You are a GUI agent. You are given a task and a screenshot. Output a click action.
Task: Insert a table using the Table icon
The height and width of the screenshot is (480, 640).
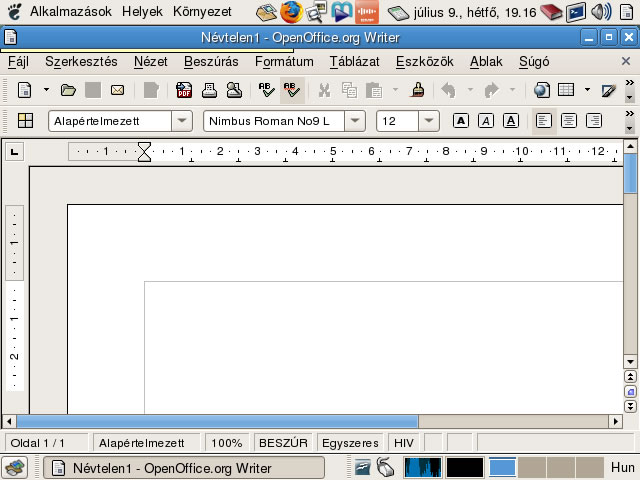[x=566, y=90]
